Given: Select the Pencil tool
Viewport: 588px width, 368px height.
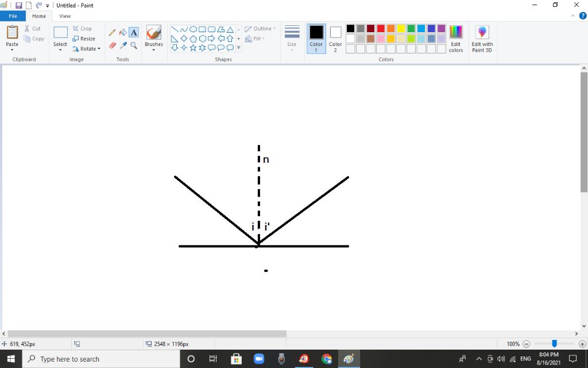Looking at the screenshot, I should [112, 33].
